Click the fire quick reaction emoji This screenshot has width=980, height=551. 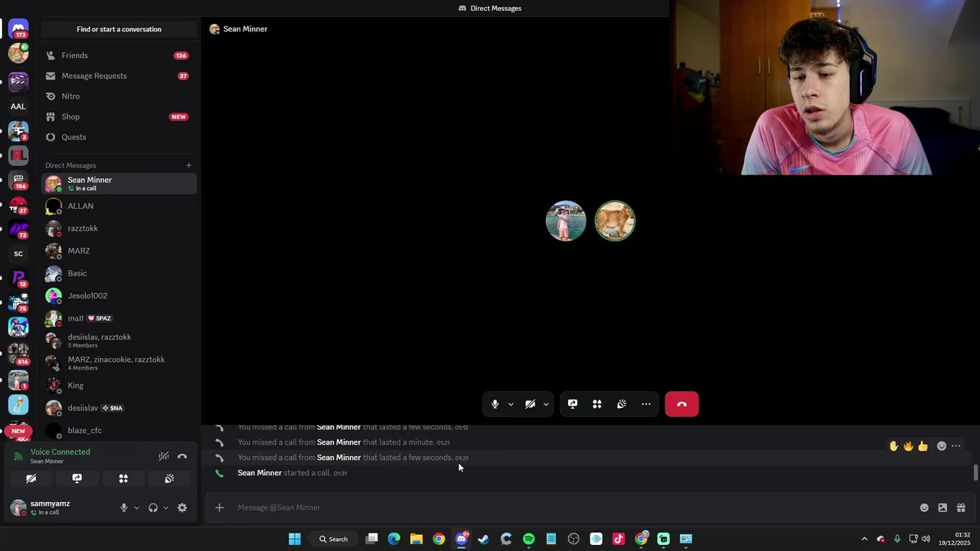[908, 446]
